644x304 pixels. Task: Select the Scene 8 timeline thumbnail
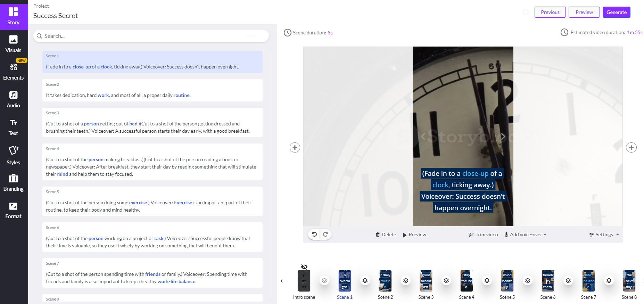tap(629, 281)
